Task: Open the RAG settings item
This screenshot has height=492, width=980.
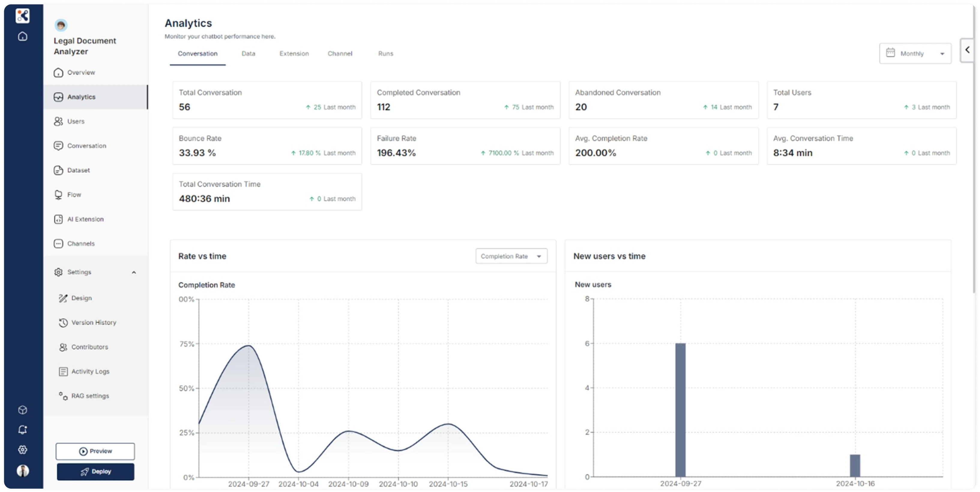Action: coord(90,396)
